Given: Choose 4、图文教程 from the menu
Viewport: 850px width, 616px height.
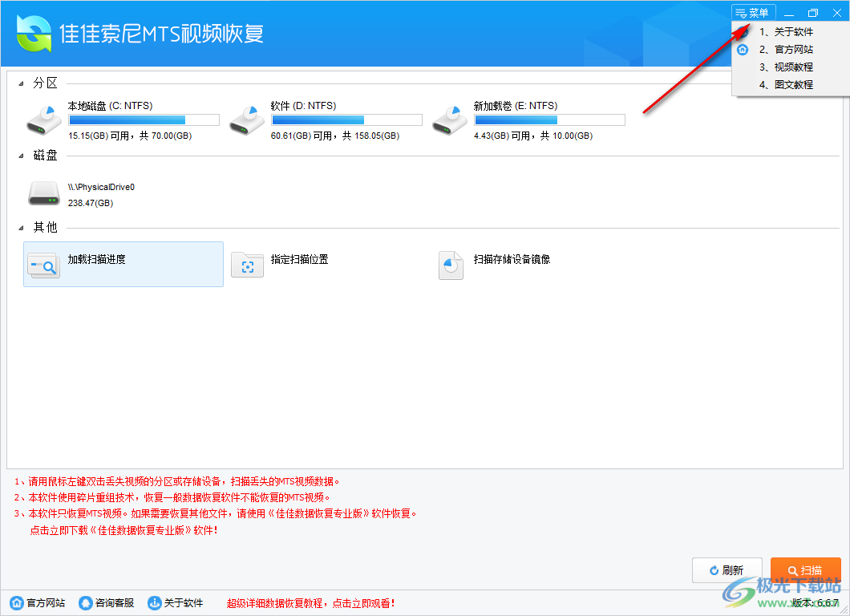Looking at the screenshot, I should [786, 84].
